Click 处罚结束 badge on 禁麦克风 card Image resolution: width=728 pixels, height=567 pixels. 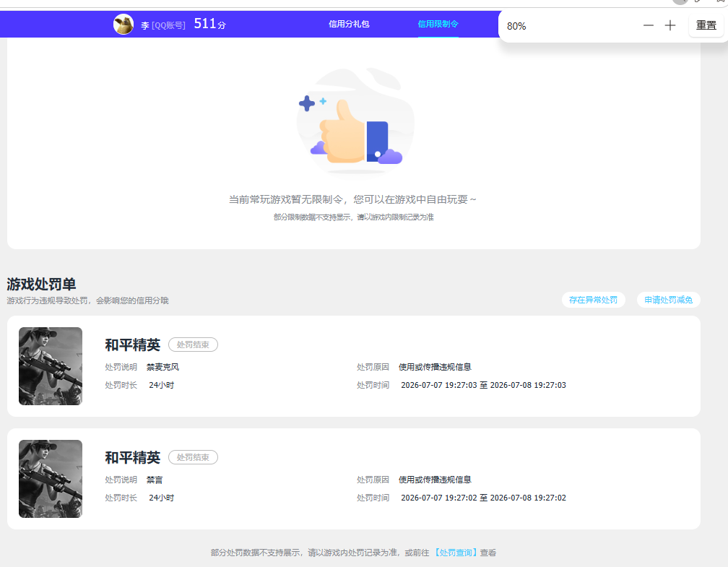tap(193, 345)
